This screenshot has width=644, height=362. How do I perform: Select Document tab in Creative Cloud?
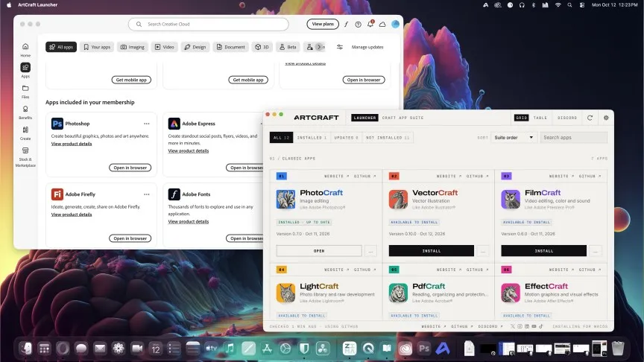pos(231,47)
